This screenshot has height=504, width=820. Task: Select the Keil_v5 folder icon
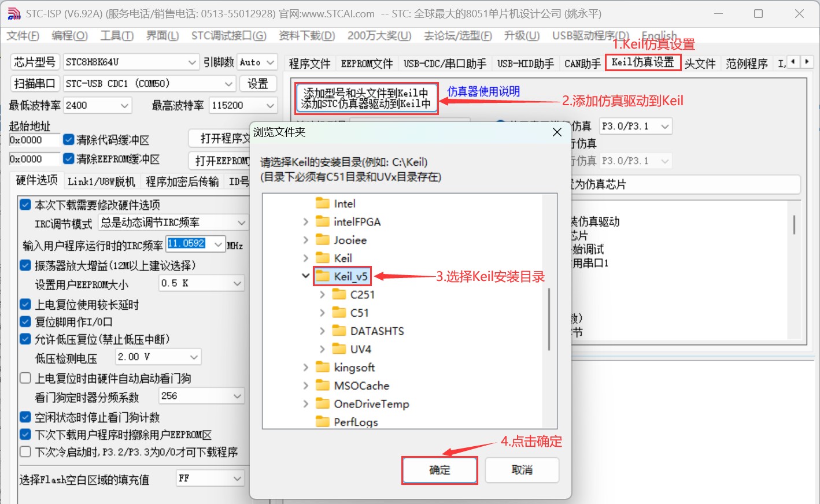[323, 276]
